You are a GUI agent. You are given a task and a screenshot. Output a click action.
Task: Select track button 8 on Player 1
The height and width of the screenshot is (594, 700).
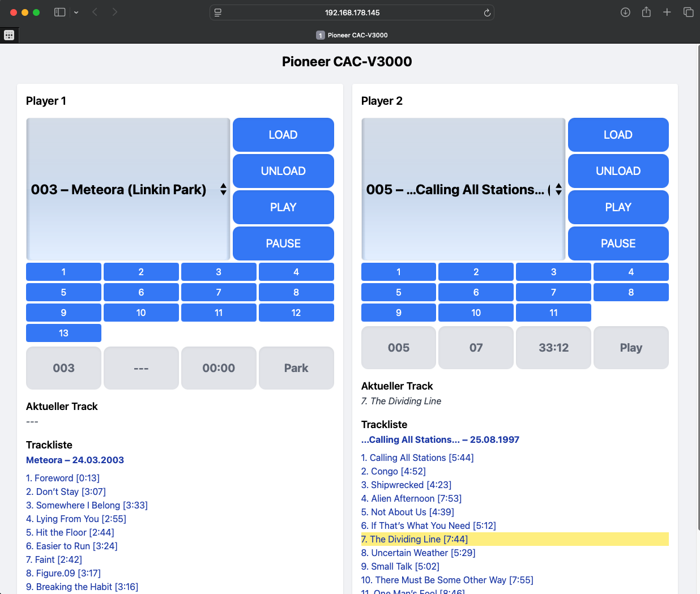pyautogui.click(x=296, y=292)
